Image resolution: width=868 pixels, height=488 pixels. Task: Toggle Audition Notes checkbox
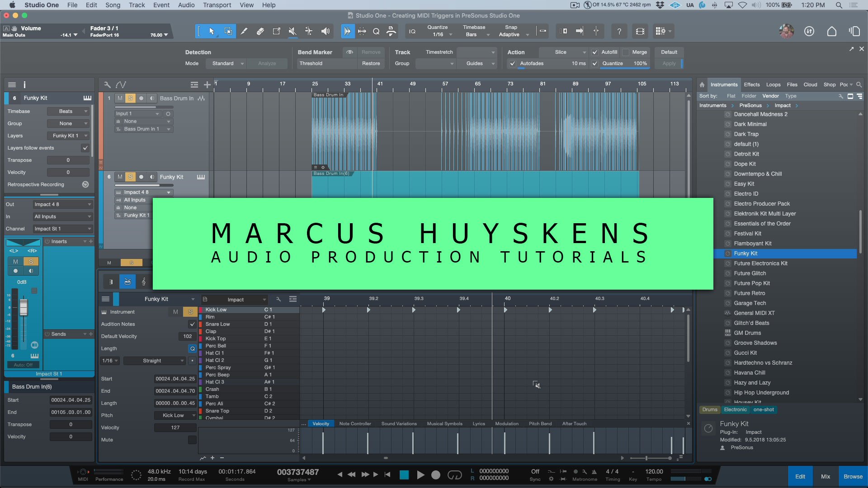point(193,324)
